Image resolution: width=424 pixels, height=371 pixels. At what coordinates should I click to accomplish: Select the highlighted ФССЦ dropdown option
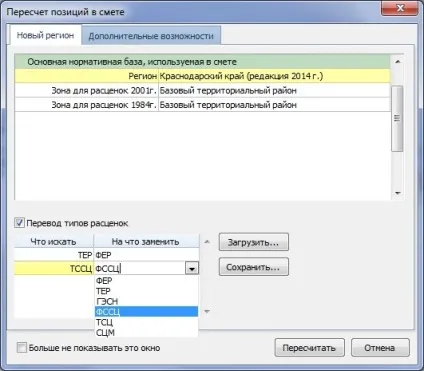(146, 312)
